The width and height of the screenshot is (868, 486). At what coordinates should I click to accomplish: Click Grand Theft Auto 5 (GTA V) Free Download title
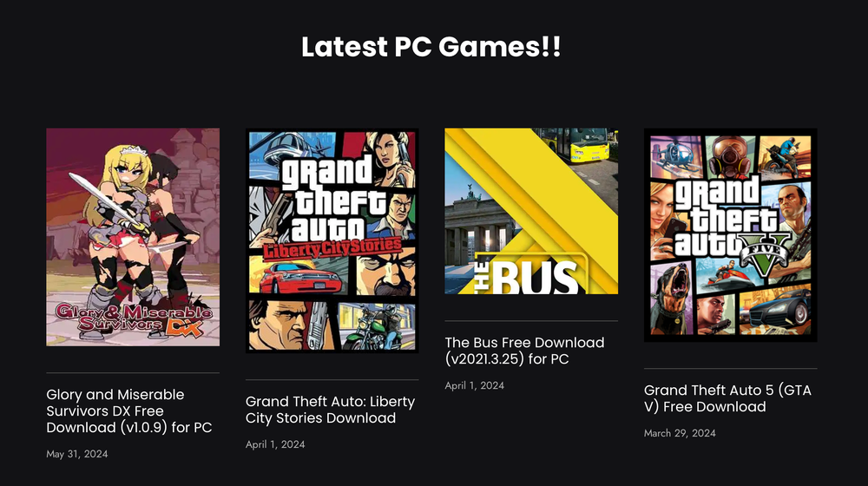(x=727, y=398)
